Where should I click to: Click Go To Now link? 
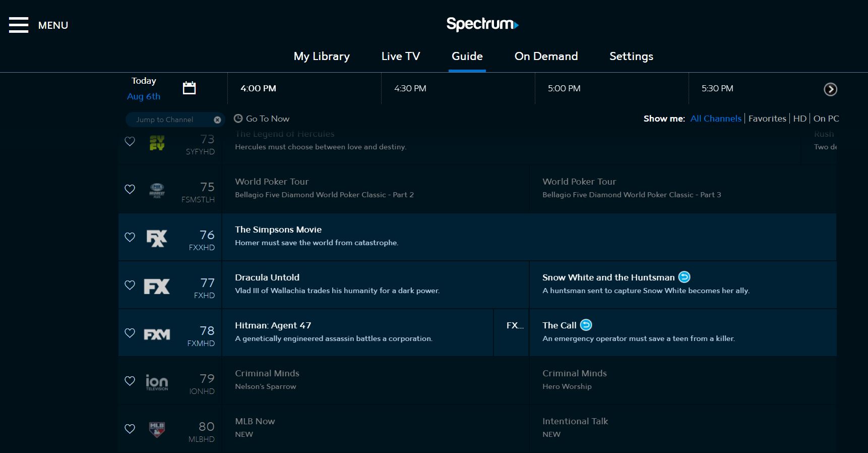[268, 119]
